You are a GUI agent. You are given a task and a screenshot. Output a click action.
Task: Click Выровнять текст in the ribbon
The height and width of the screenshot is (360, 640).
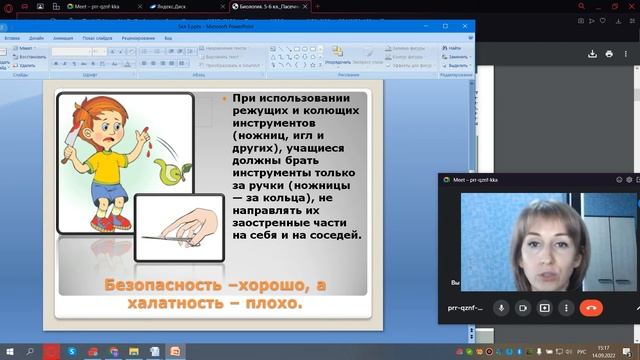[219, 57]
